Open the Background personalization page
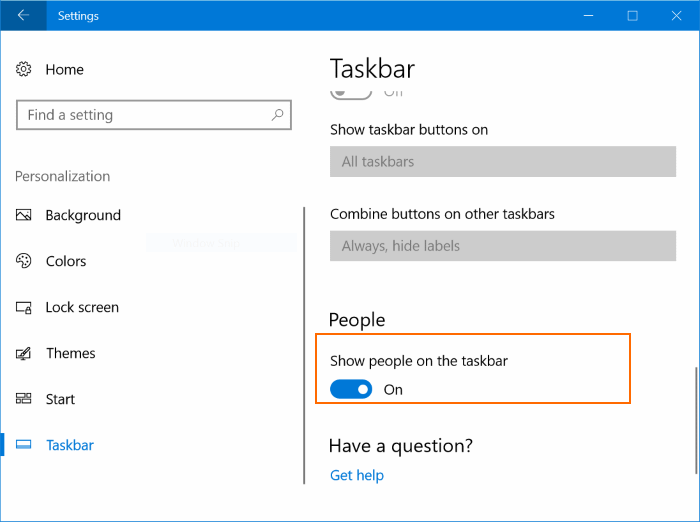Image resolution: width=700 pixels, height=522 pixels. tap(83, 215)
